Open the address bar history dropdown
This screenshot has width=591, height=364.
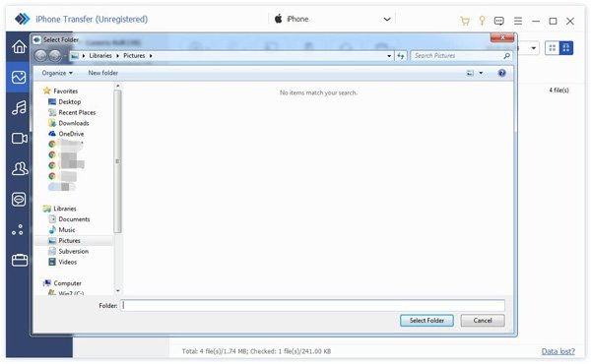389,56
